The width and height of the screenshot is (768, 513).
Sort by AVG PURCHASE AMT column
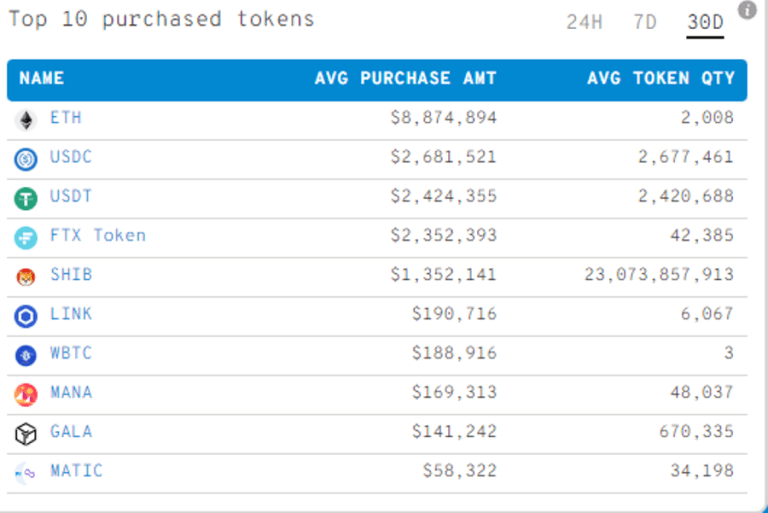pyautogui.click(x=405, y=78)
